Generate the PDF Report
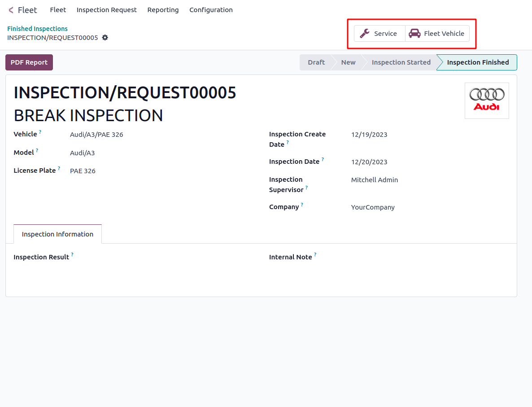The image size is (532, 407). pyautogui.click(x=29, y=62)
